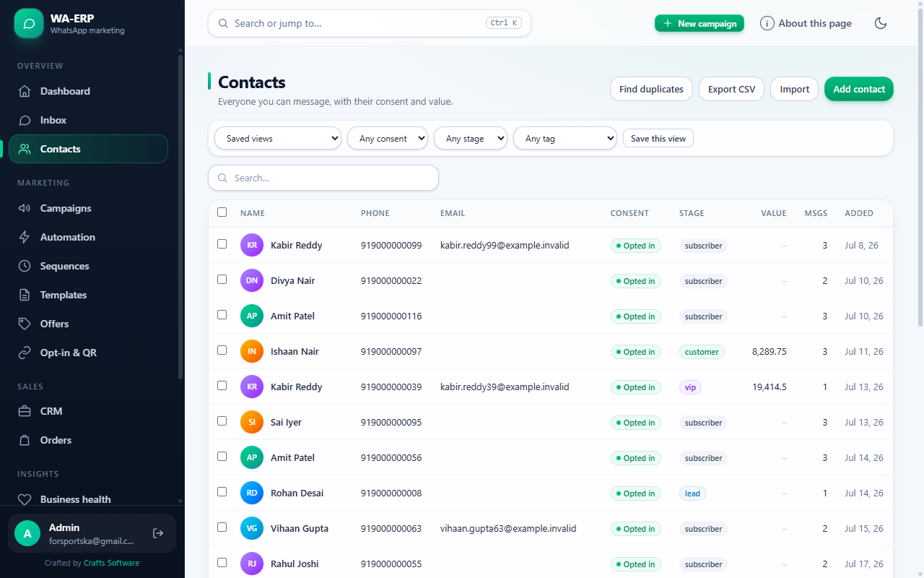Expand the Any consent filter

coord(388,138)
